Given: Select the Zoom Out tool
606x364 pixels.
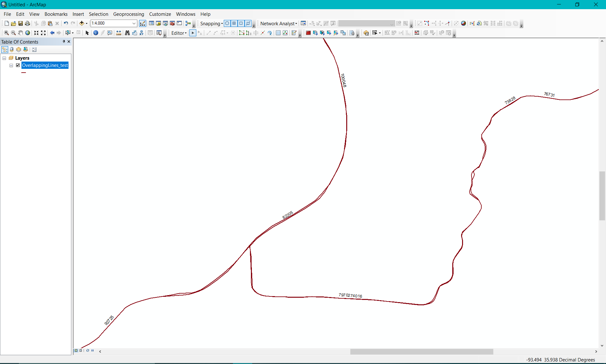Looking at the screenshot, I should 13,33.
